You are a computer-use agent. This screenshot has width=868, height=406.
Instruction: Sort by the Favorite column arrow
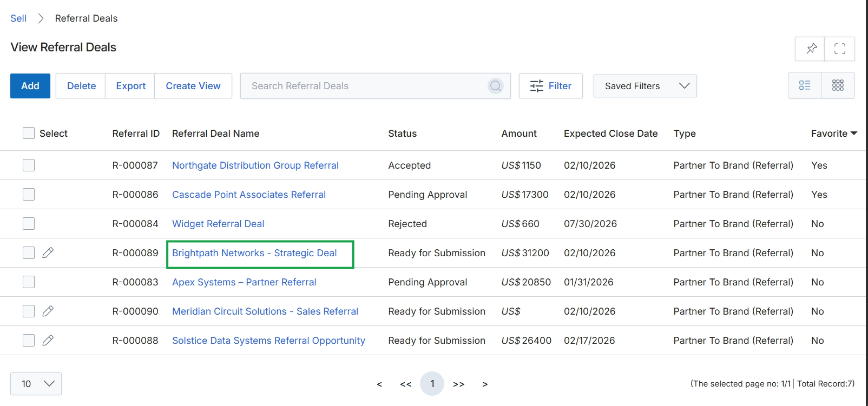point(854,134)
